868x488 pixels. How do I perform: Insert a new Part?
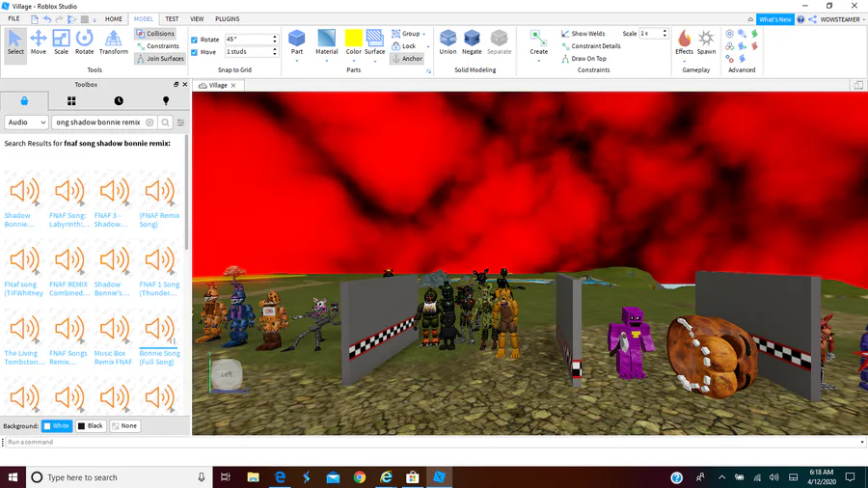(297, 41)
